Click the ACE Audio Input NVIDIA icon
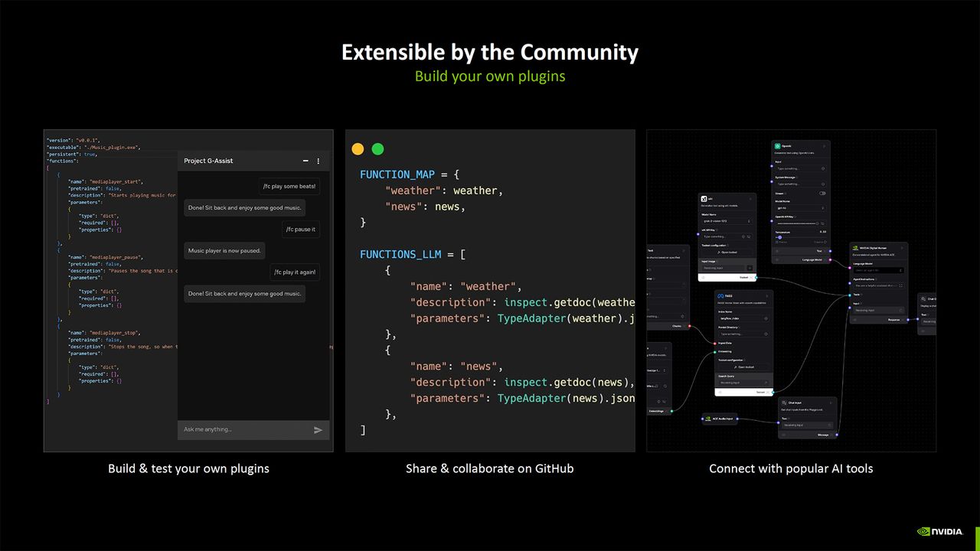 (x=708, y=419)
